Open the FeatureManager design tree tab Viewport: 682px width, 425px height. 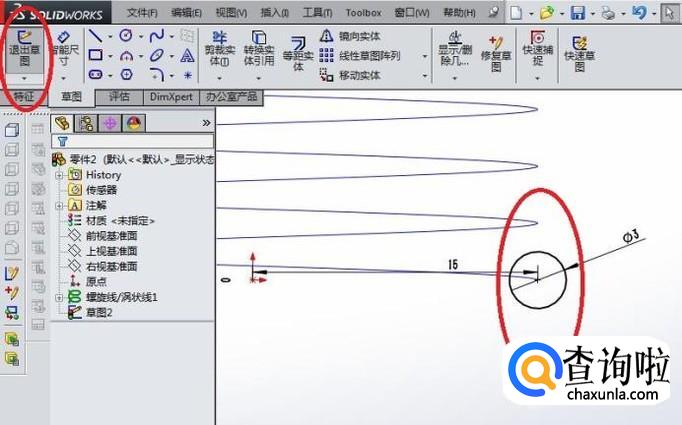tap(62, 123)
